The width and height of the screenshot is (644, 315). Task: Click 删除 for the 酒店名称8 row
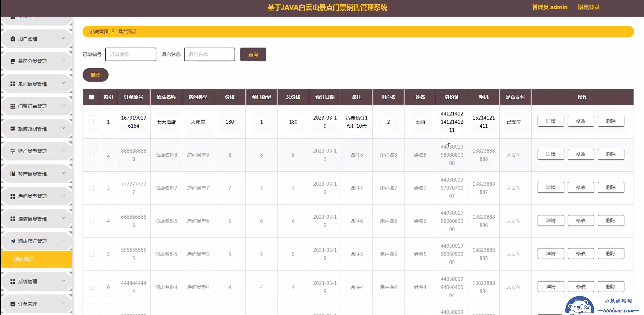[x=611, y=154]
